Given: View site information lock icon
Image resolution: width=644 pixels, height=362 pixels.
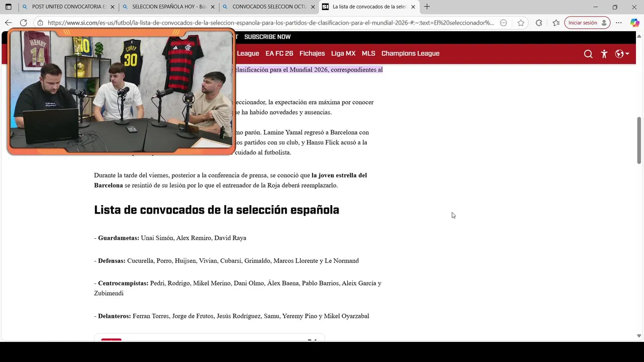Looking at the screenshot, I should [x=40, y=23].
